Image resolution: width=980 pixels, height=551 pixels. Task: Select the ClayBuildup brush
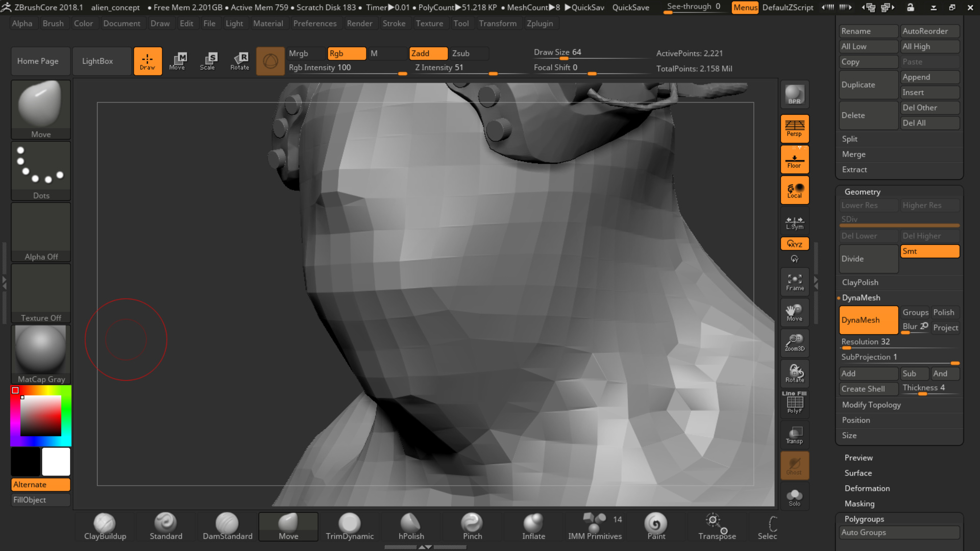[105, 527]
